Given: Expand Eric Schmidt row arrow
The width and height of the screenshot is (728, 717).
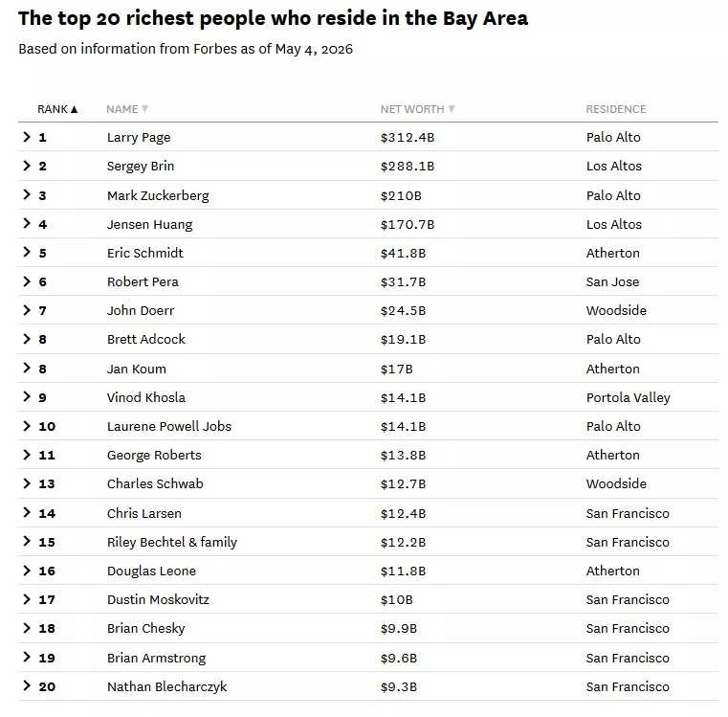Looking at the screenshot, I should coord(27,253).
